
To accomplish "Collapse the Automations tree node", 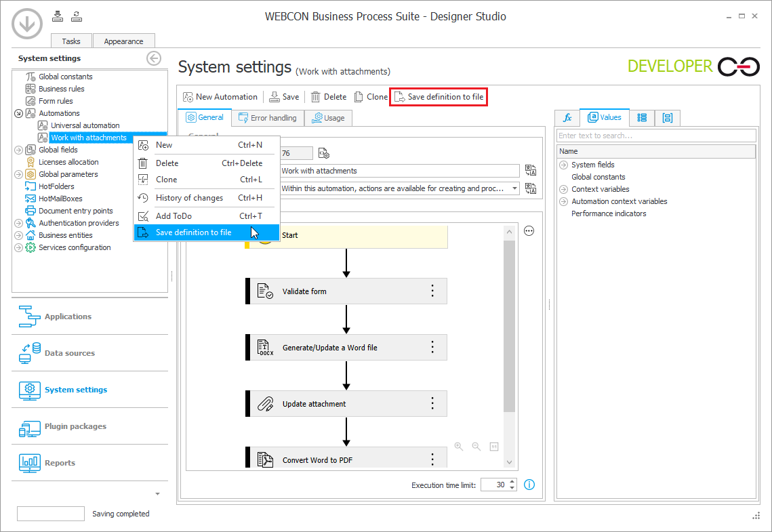I will click(x=18, y=113).
